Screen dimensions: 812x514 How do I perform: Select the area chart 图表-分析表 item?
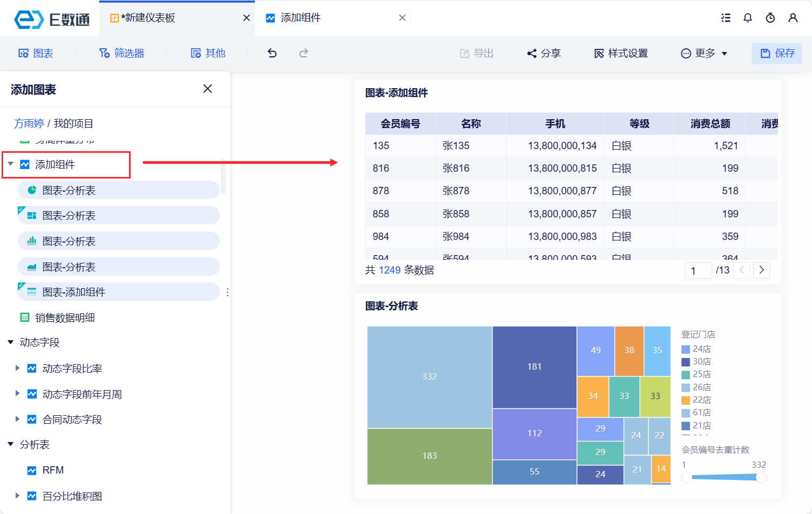point(119,267)
